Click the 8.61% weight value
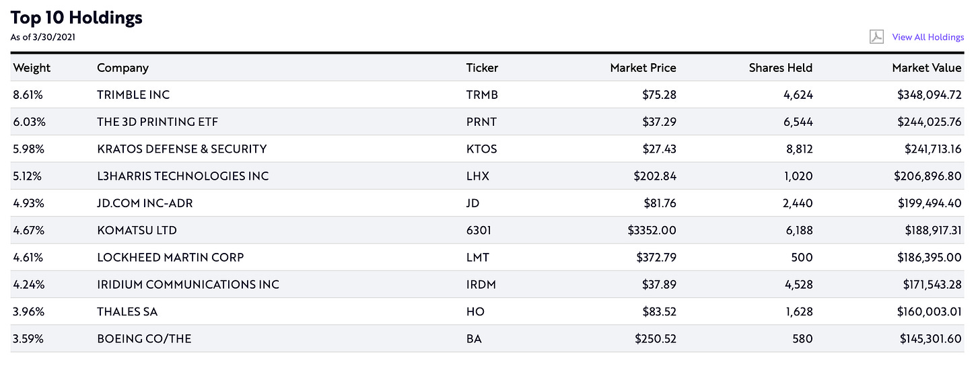980x368 pixels. tap(28, 95)
